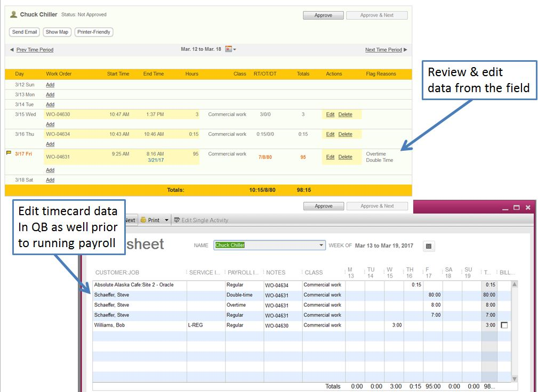The image size is (538, 392).
Task: Add a work order for 3/12 Sun
Action: (x=50, y=85)
